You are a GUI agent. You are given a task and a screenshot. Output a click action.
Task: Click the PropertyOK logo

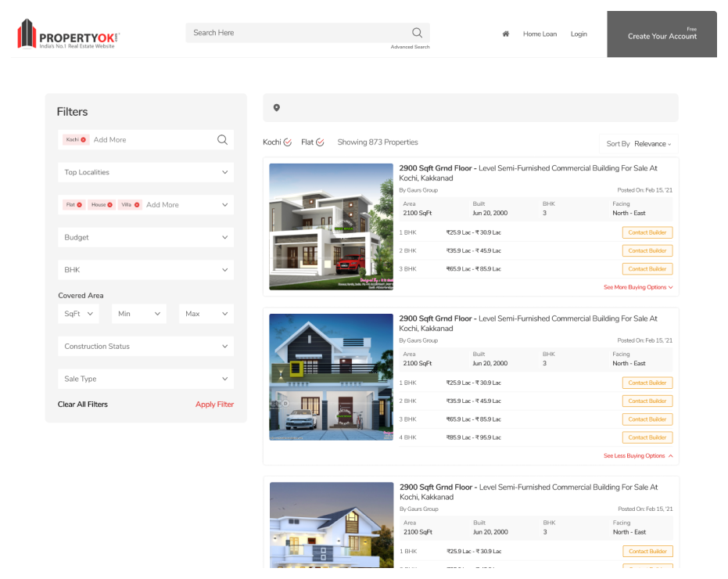pyautogui.click(x=68, y=34)
